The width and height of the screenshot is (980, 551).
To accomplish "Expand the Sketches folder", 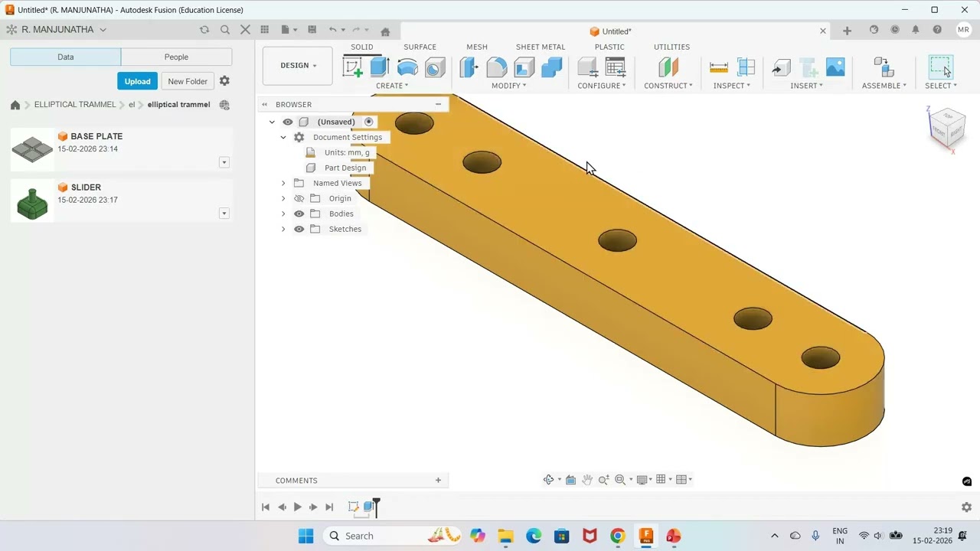I will (283, 229).
